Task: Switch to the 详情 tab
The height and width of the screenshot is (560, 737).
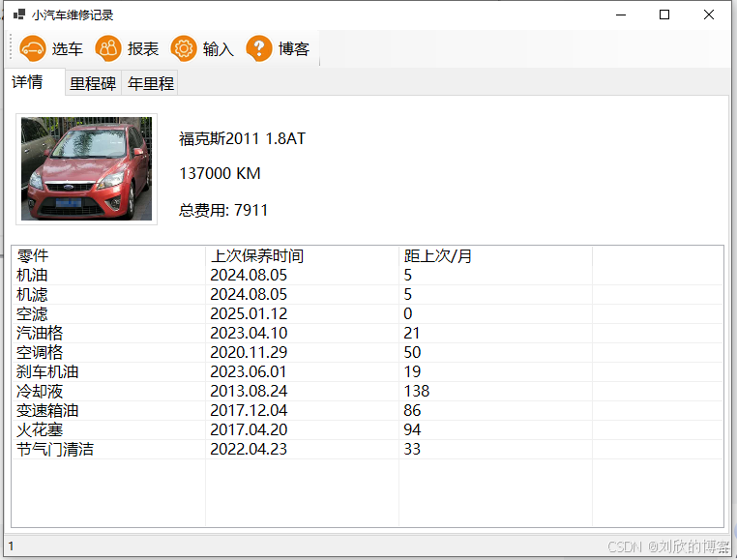Action: [34, 82]
